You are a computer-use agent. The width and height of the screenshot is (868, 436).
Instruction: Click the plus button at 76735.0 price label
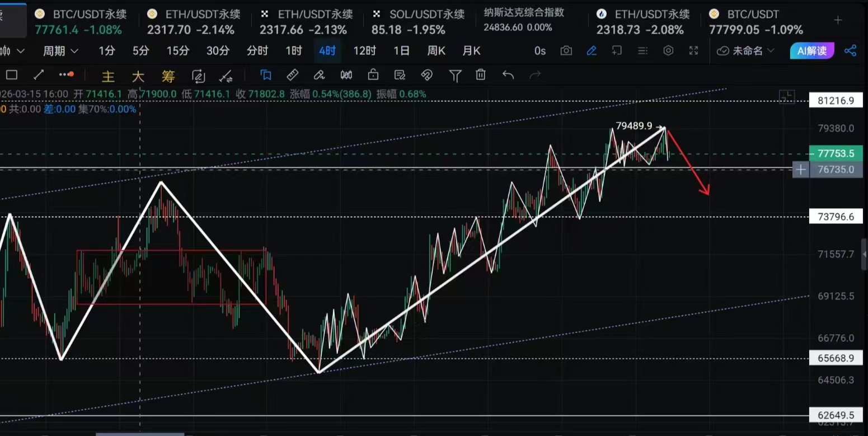[801, 170]
